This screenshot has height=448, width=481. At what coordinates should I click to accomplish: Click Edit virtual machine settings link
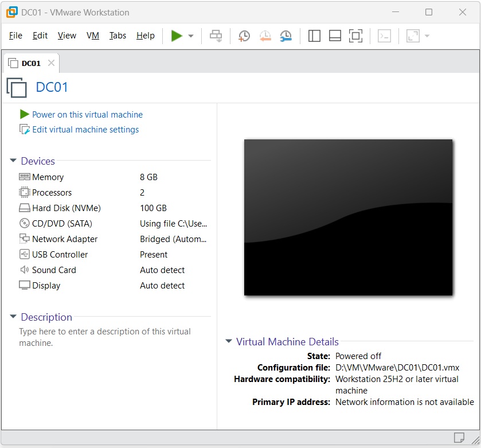(x=85, y=130)
